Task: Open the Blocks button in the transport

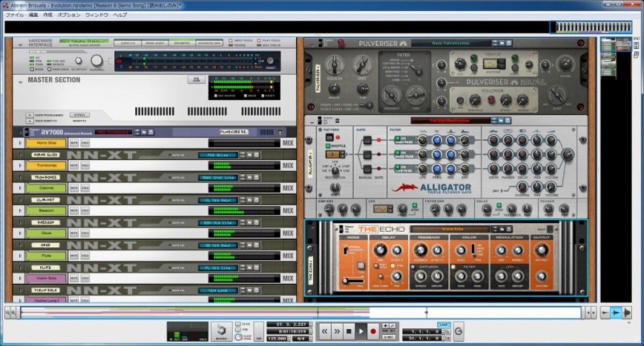Action: (221, 332)
